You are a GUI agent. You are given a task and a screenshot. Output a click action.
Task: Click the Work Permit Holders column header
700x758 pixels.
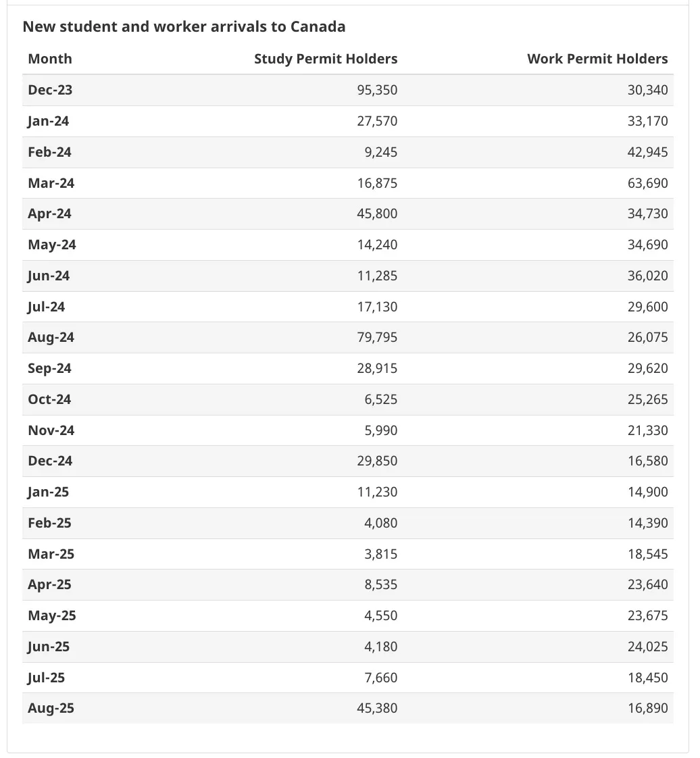point(597,59)
